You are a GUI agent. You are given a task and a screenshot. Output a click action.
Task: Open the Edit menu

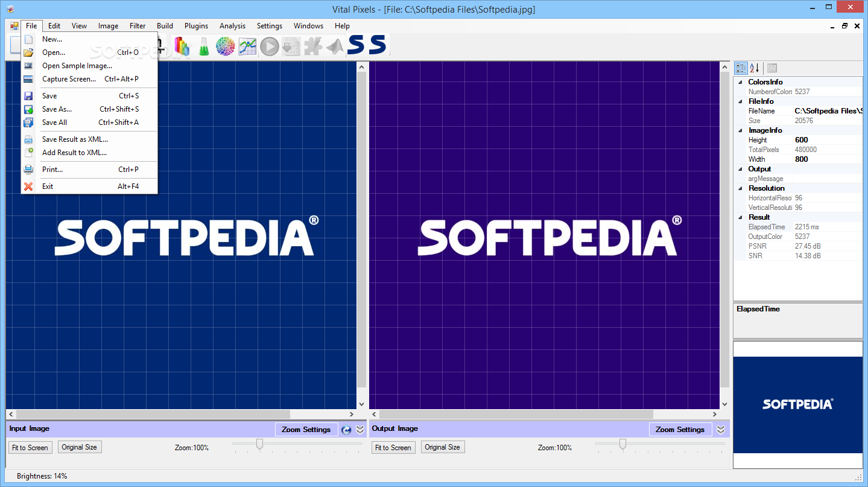[x=54, y=26]
